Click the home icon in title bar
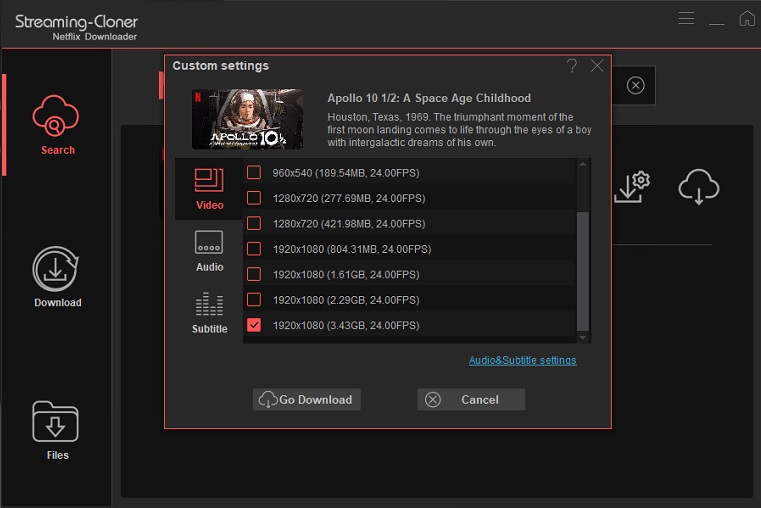 746,18
